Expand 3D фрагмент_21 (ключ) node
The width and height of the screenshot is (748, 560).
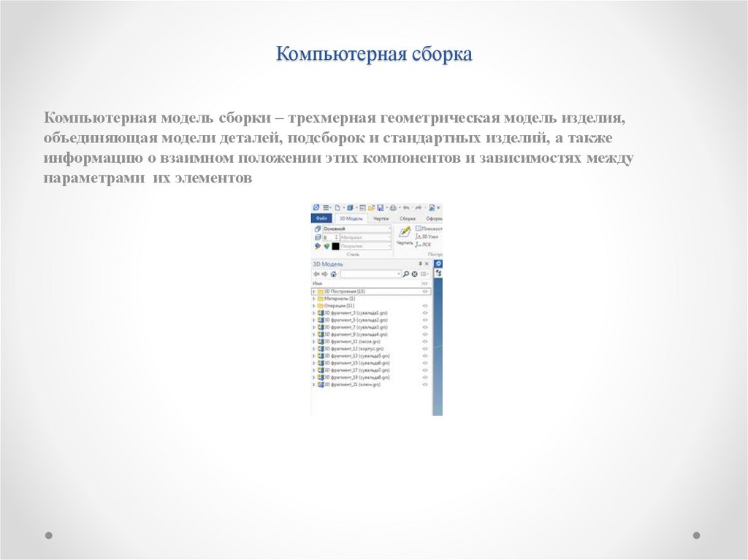313,384
